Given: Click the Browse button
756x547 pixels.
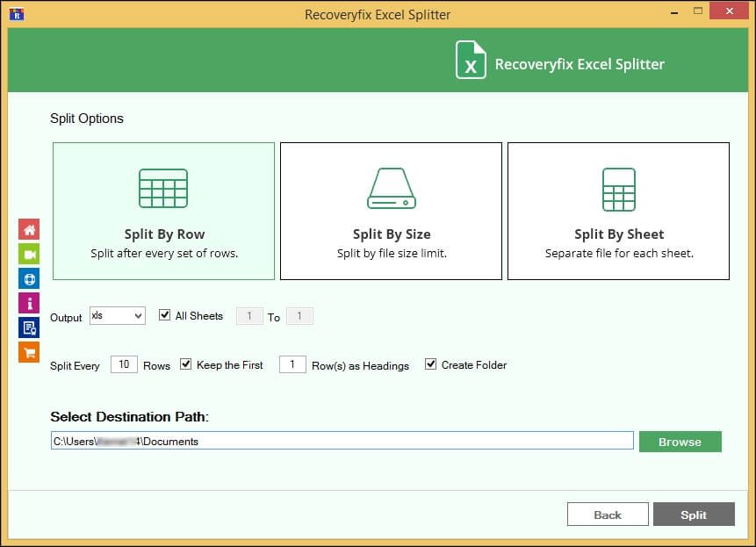Looking at the screenshot, I should (680, 442).
